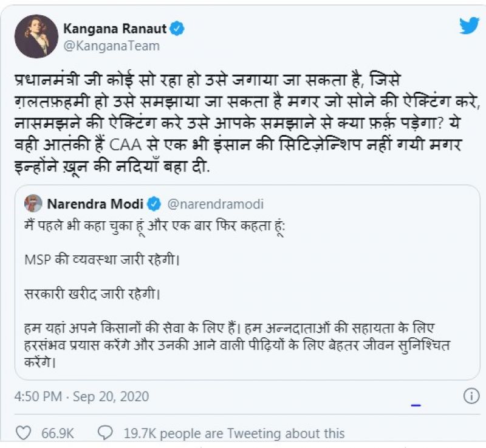Viewport: 486px width, 448px height.
Task: Click verified badge beside Kangana Ranaut
Action: (x=177, y=28)
